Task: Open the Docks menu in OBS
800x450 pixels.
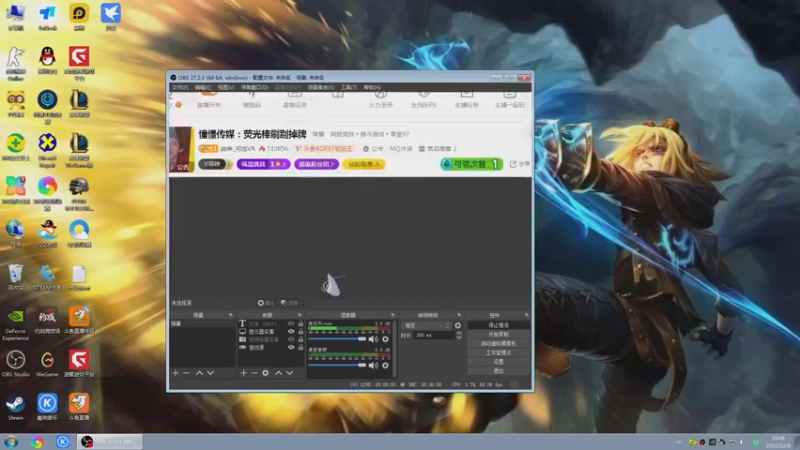Action: [x=254, y=87]
